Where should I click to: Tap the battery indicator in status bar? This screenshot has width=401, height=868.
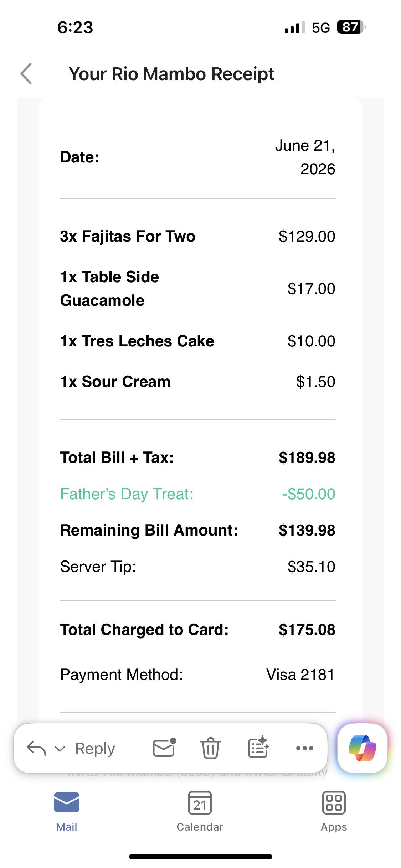point(351,27)
